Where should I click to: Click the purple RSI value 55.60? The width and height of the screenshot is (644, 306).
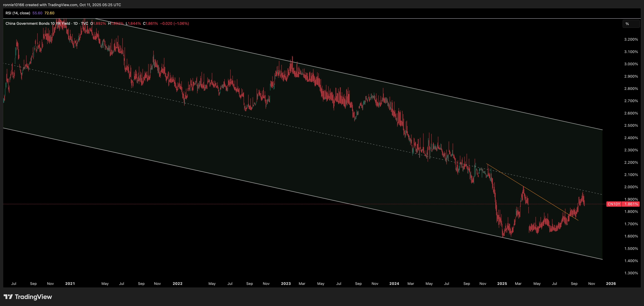pyautogui.click(x=37, y=13)
